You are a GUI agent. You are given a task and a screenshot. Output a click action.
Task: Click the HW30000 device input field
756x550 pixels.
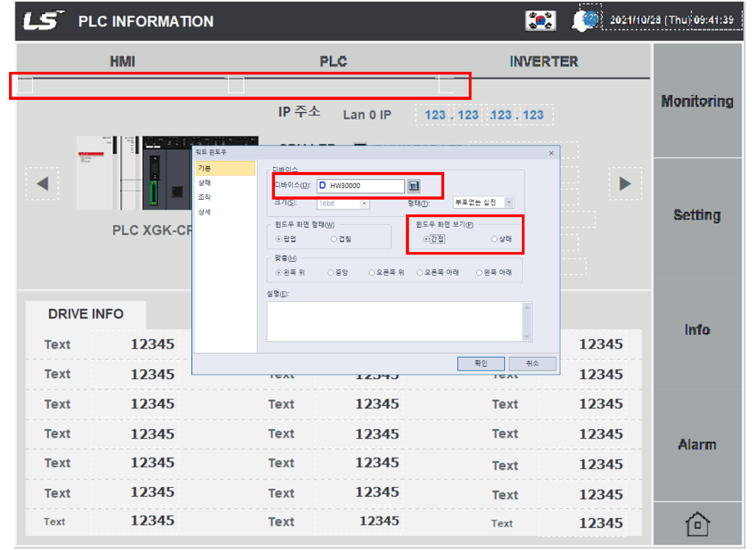click(x=362, y=186)
